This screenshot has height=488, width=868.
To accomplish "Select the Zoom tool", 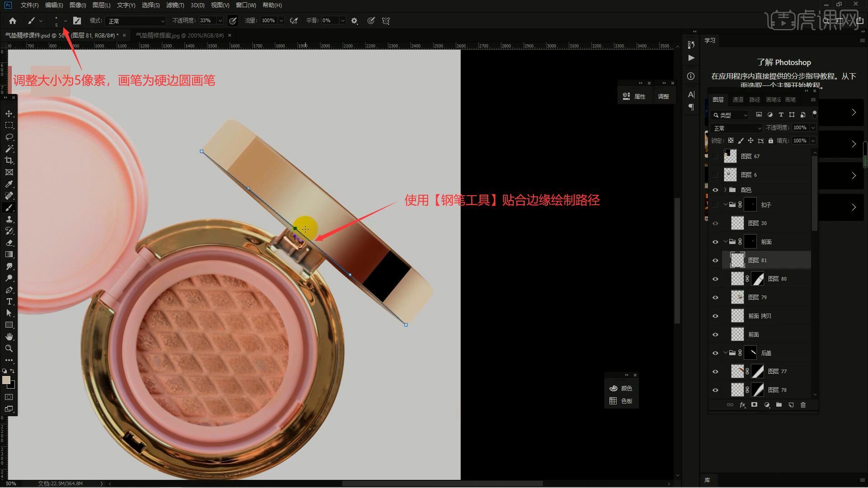I will pos(9,348).
